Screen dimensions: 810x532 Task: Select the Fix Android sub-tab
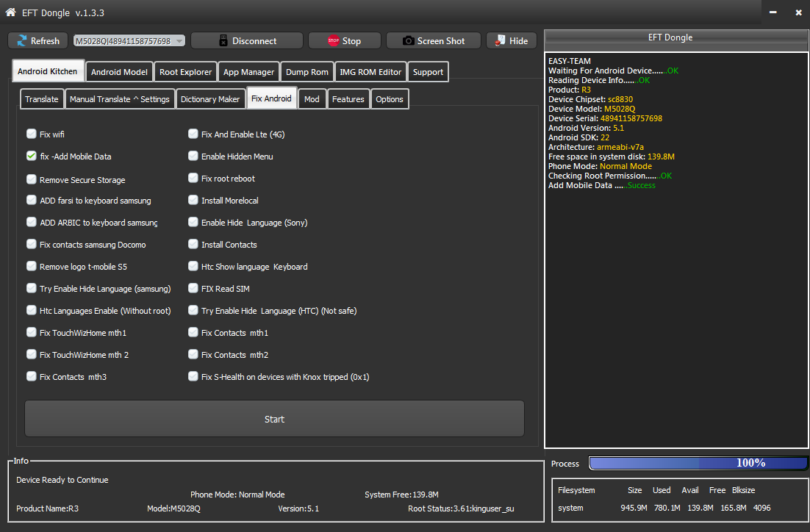point(271,98)
